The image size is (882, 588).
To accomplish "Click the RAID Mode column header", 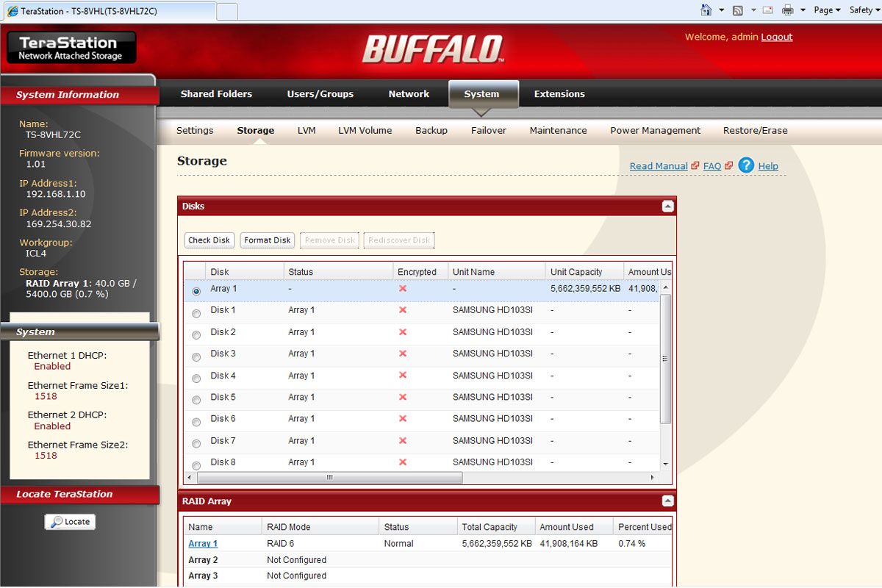I will tap(320, 527).
